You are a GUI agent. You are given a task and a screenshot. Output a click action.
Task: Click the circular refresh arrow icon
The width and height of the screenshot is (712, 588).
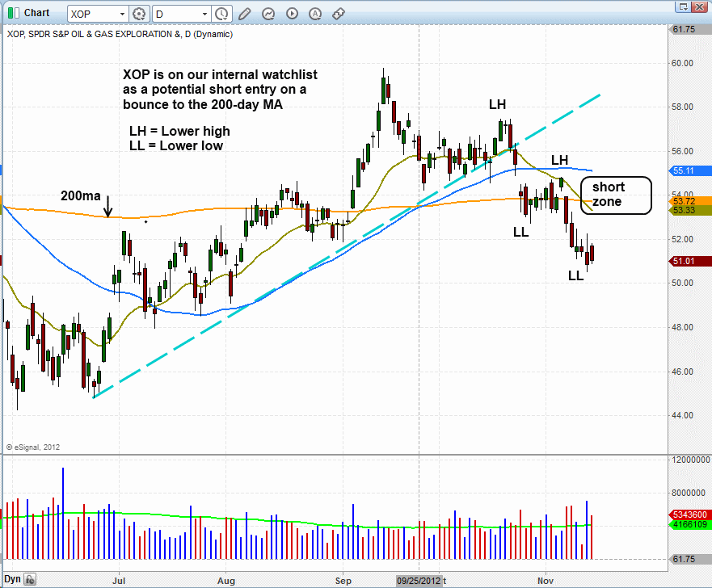pyautogui.click(x=268, y=14)
